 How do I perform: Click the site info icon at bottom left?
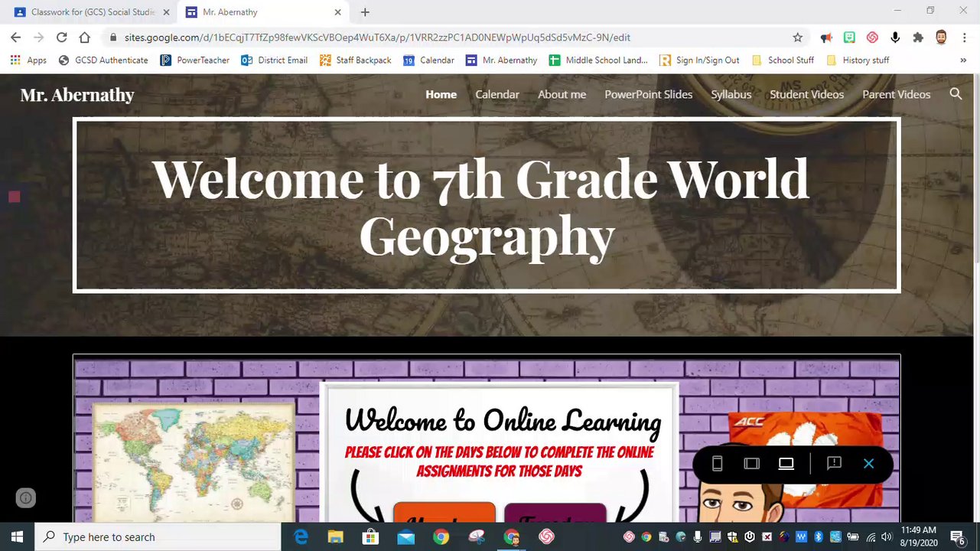25,498
